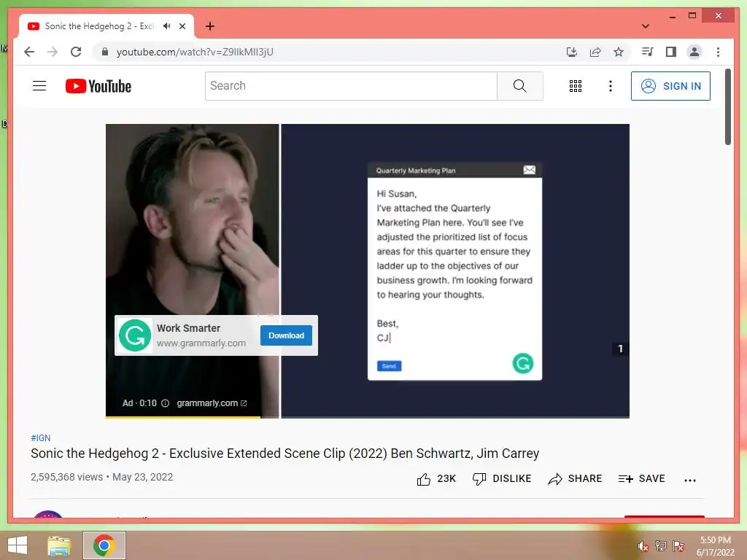Open more actions ellipsis below video

click(690, 481)
